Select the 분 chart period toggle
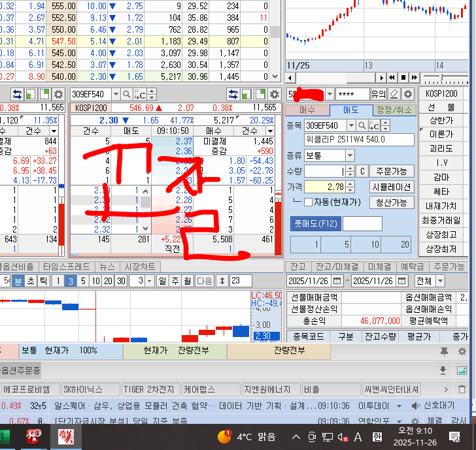This screenshot has height=450, width=476. tap(19, 281)
